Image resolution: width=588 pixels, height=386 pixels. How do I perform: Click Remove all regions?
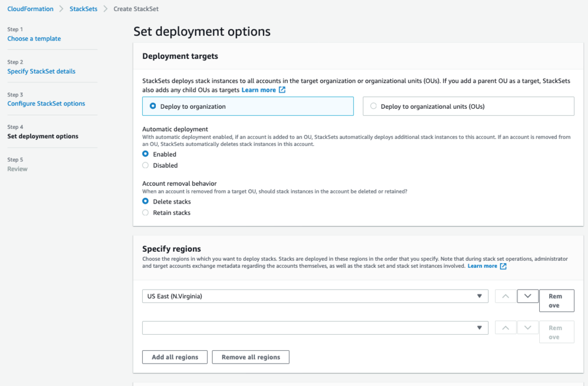tap(250, 357)
